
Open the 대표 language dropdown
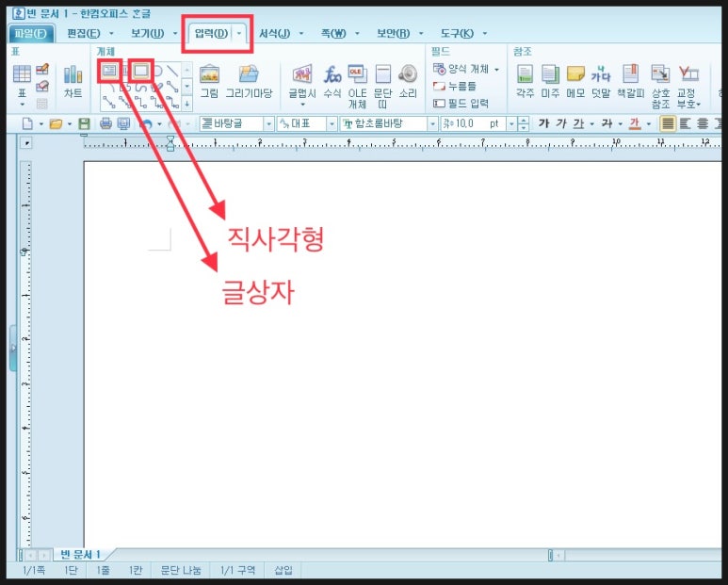(x=332, y=124)
